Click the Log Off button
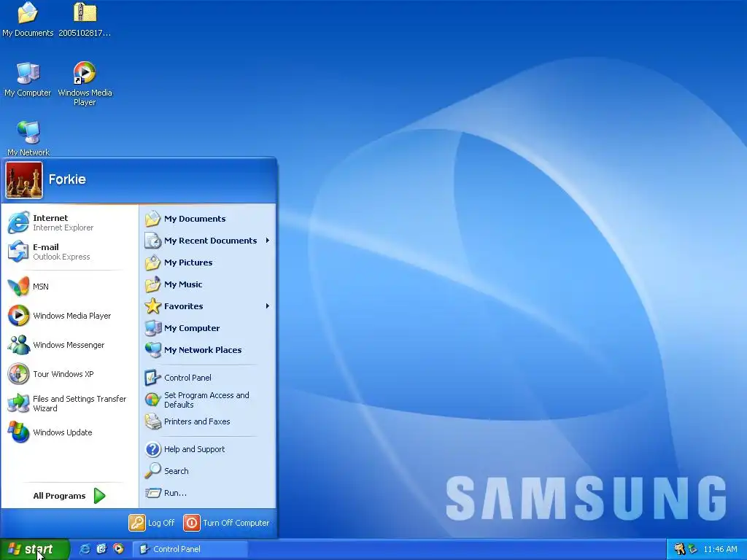The height and width of the screenshot is (560, 747). click(x=152, y=523)
